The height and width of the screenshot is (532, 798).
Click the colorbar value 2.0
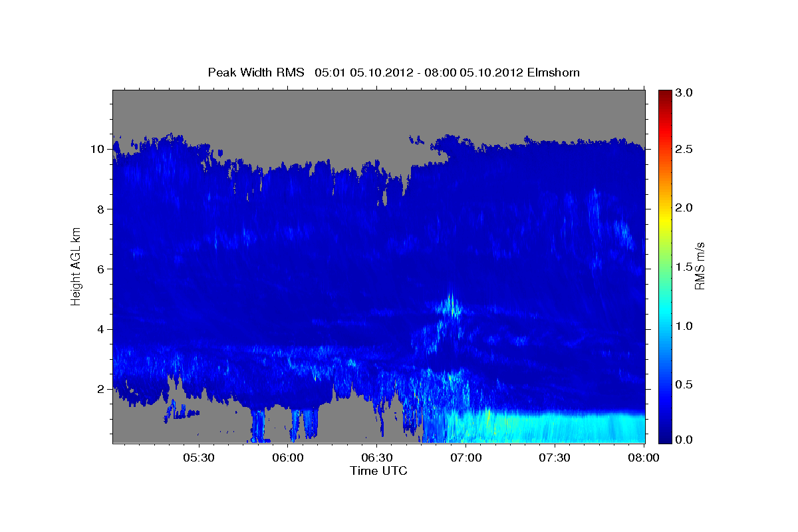[685, 207]
